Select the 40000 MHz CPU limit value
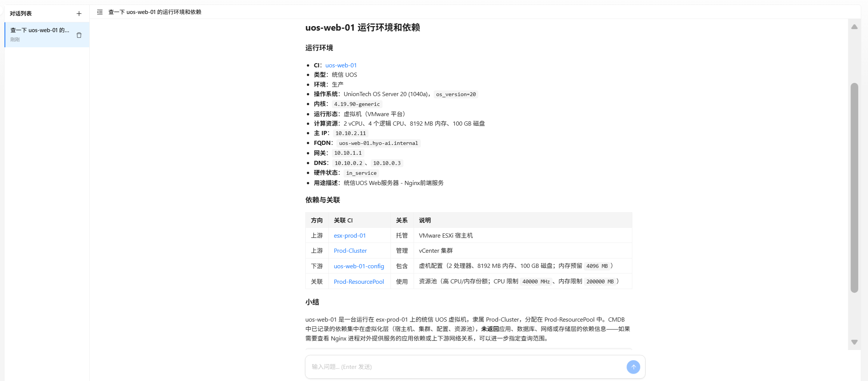This screenshot has width=868, height=381. click(536, 281)
